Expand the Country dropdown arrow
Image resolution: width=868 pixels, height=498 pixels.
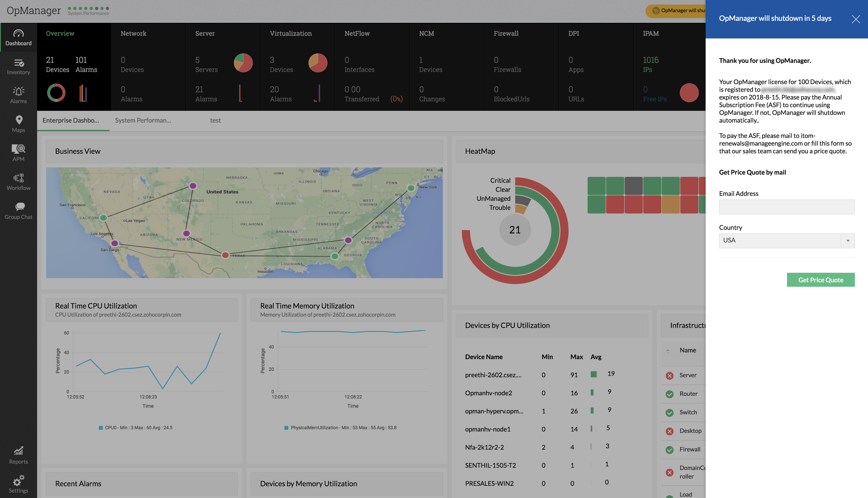click(x=848, y=241)
